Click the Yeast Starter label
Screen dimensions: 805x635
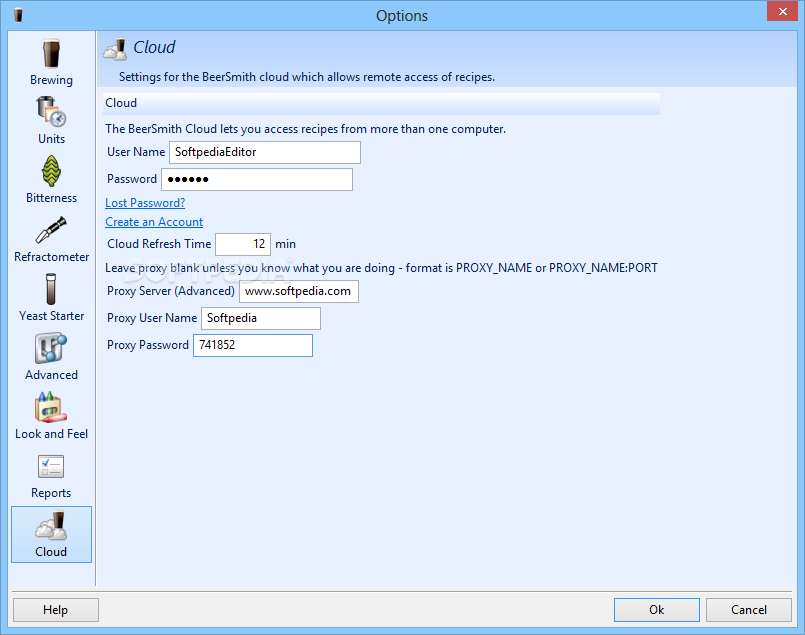pyautogui.click(x=51, y=316)
